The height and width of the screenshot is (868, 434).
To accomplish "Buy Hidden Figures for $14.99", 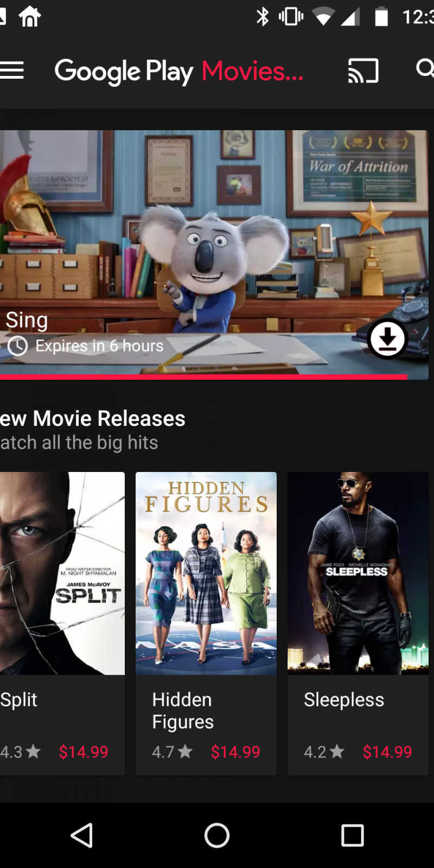I will 235,752.
